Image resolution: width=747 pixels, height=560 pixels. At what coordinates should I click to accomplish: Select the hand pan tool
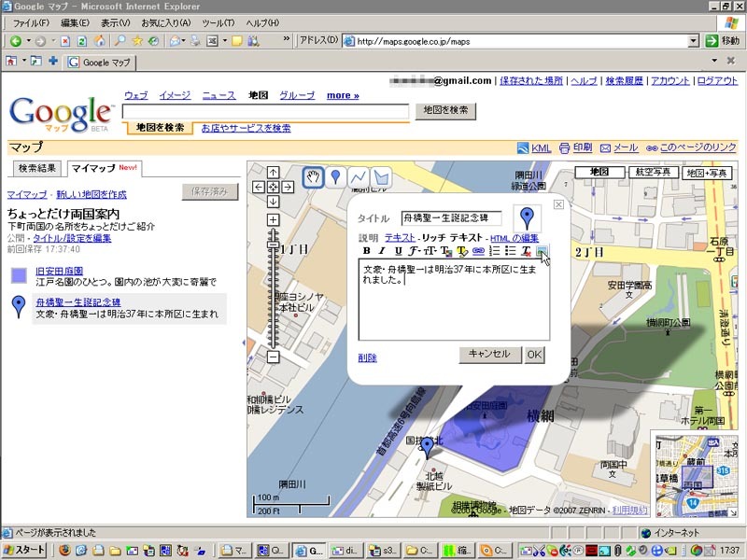[313, 177]
